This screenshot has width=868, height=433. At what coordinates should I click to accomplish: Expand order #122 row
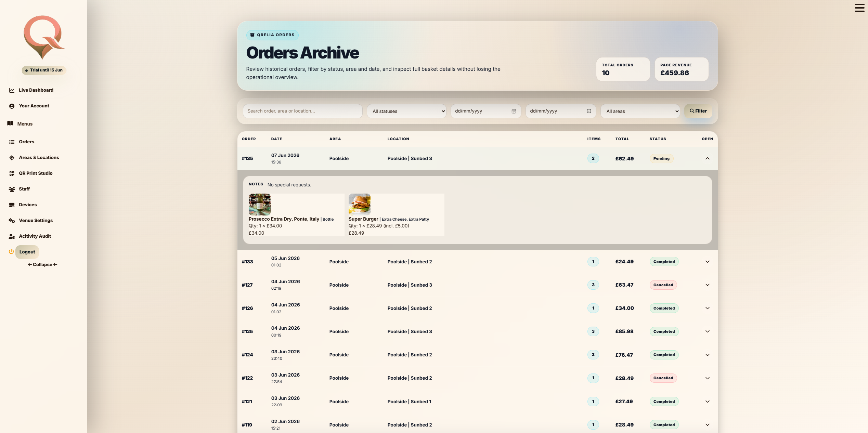pyautogui.click(x=707, y=378)
